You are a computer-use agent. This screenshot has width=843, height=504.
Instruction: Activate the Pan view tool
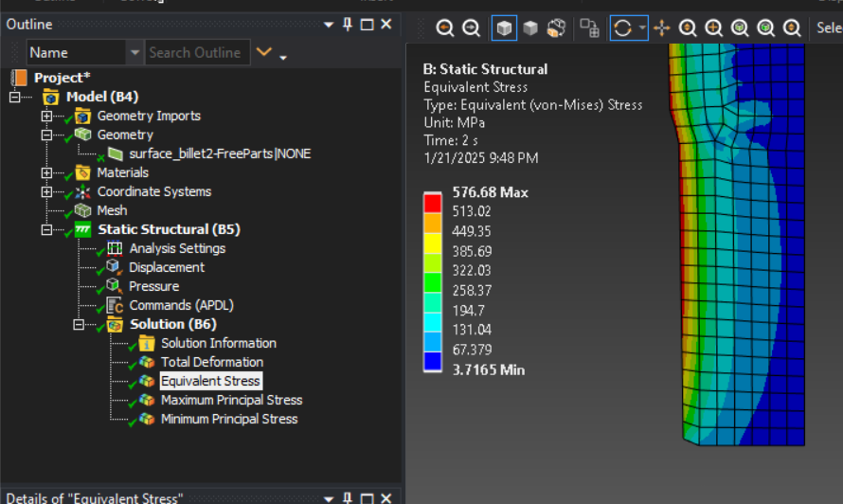662,28
